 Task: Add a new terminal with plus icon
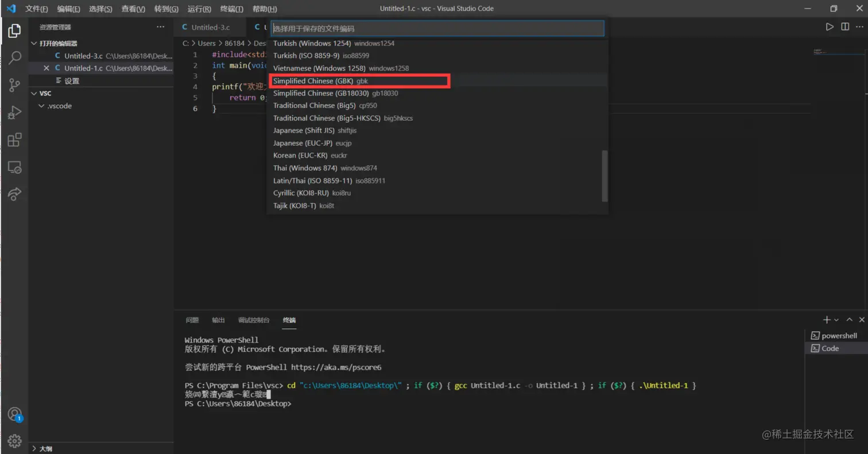827,320
